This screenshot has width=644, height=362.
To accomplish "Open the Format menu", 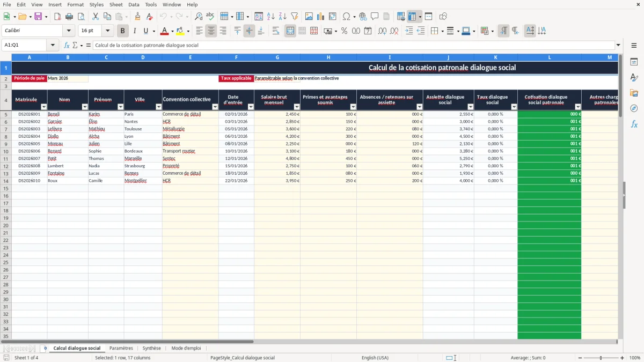I will click(x=76, y=4).
